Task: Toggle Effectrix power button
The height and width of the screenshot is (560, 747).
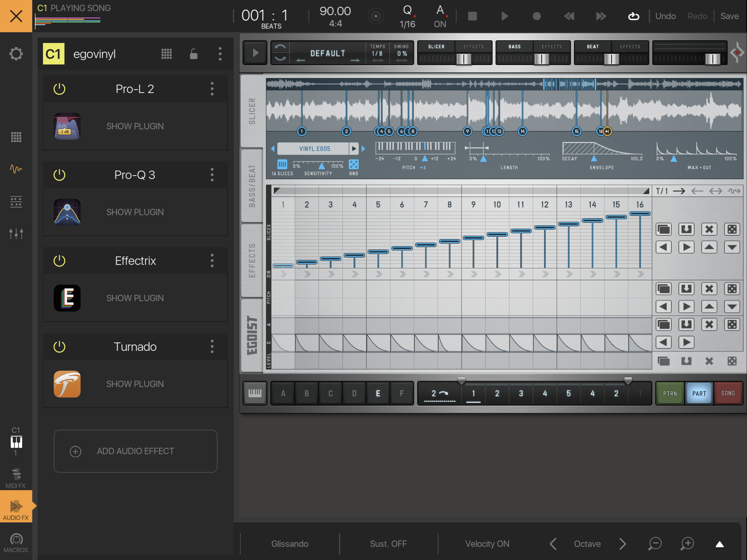Action: tap(59, 261)
